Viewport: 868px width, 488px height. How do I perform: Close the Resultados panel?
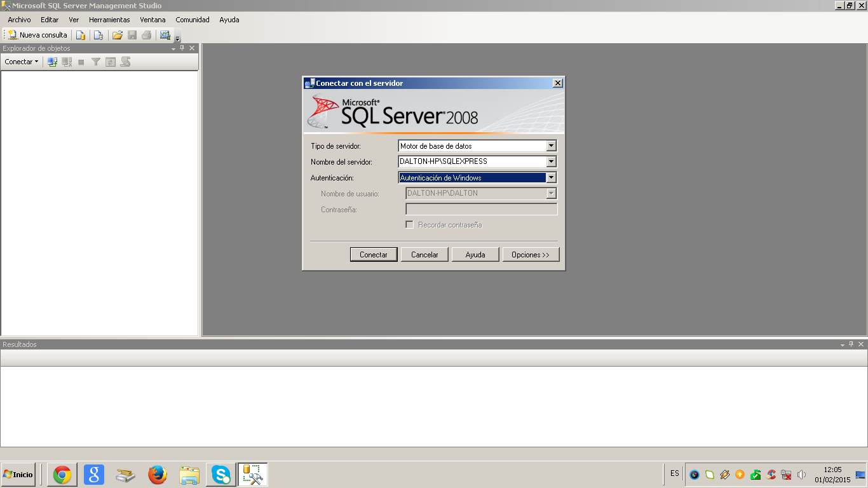point(861,344)
